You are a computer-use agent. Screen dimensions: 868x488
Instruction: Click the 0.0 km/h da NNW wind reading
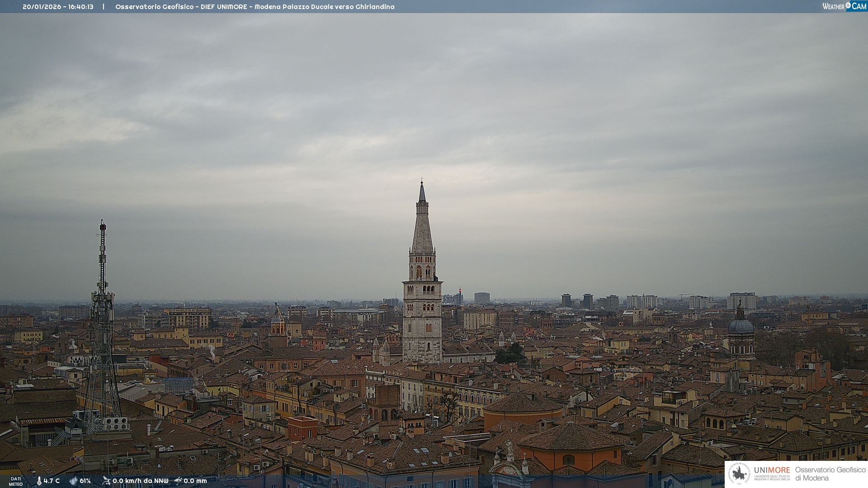point(140,481)
